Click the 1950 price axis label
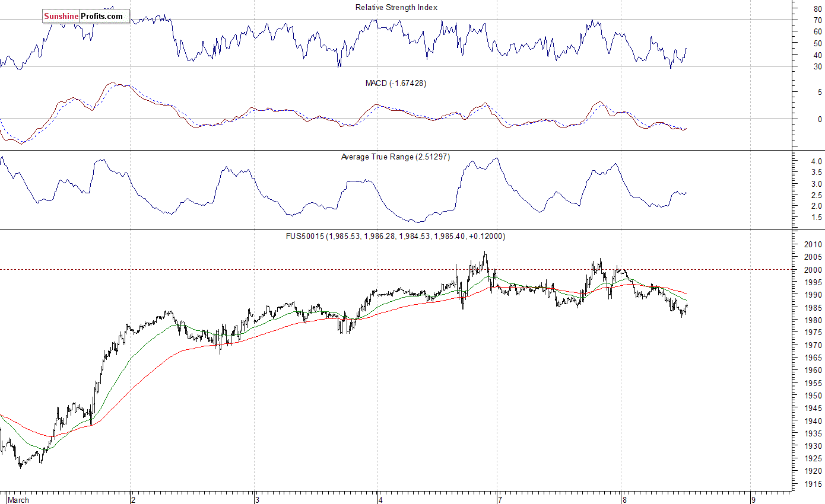The height and width of the screenshot is (504, 825). tap(814, 396)
